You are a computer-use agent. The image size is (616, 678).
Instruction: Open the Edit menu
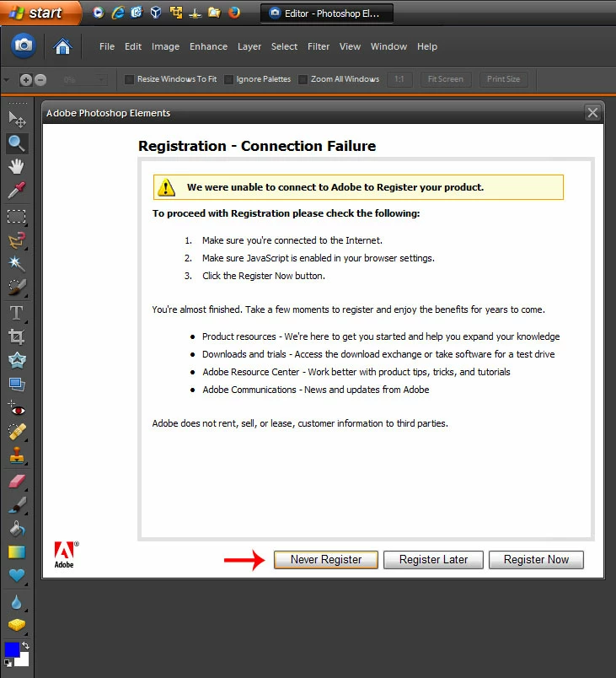pyautogui.click(x=133, y=46)
